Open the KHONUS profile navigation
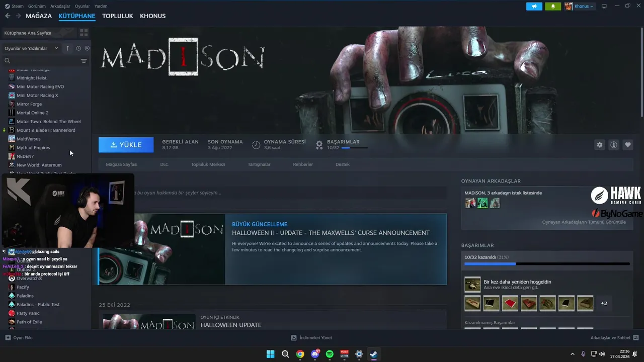The width and height of the screenshot is (644, 362). click(x=152, y=16)
